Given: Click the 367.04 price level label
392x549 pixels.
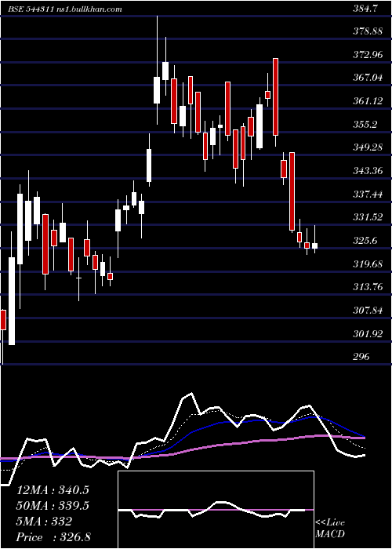Looking at the screenshot, I should click(368, 78).
